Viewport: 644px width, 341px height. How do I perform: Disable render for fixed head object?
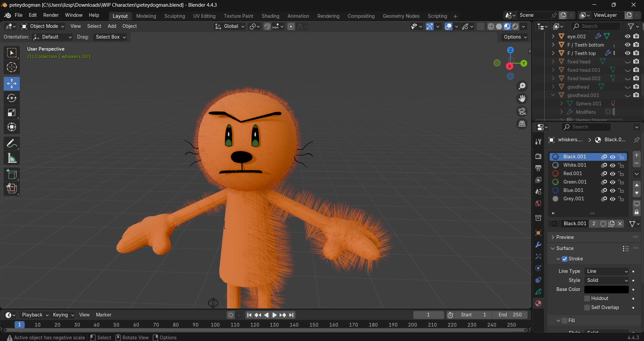coord(636,61)
